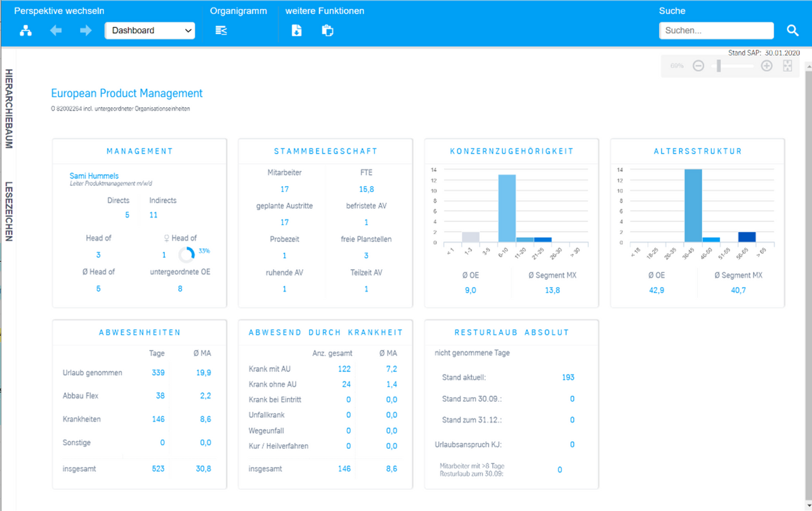
Task: Click the scrollbar up arrow on right
Action: click(808, 65)
